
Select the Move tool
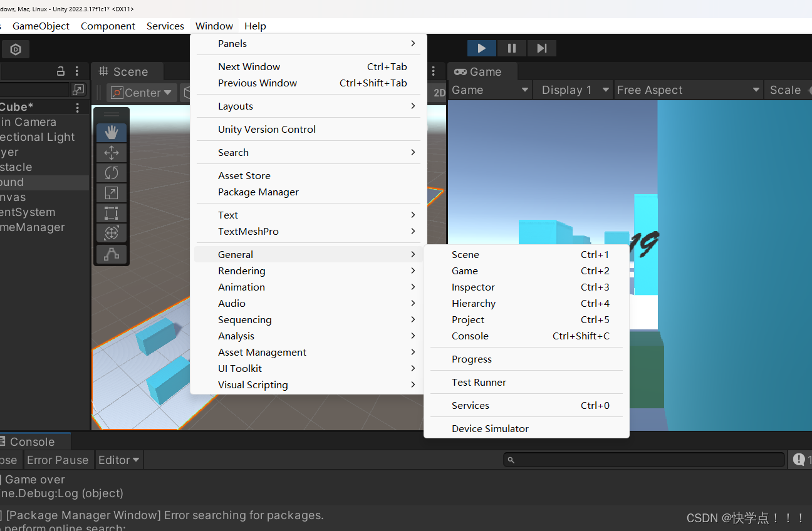[111, 152]
